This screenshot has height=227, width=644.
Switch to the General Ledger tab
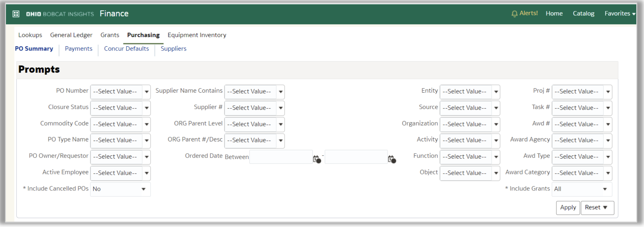[x=71, y=35]
